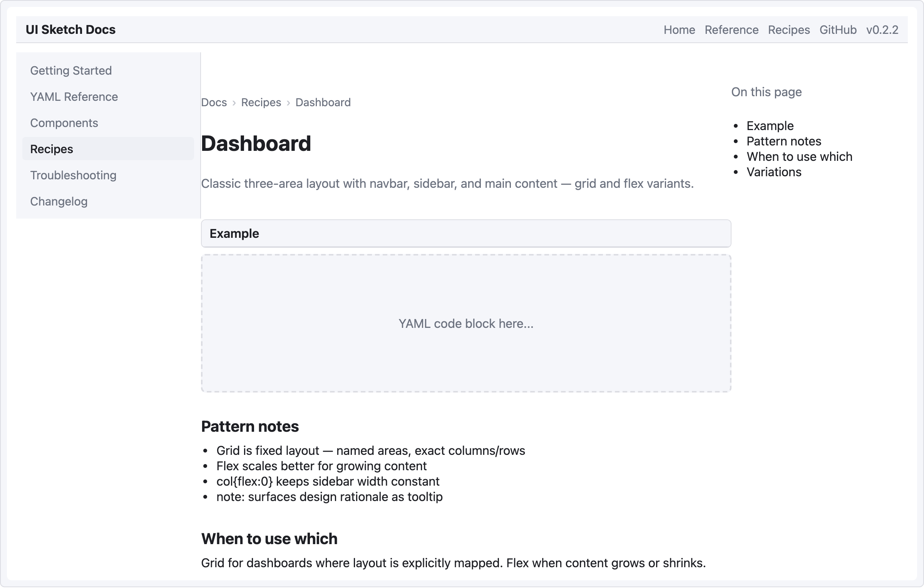Image resolution: width=924 pixels, height=588 pixels.
Task: Click Docs in the breadcrumb trail
Action: point(214,102)
